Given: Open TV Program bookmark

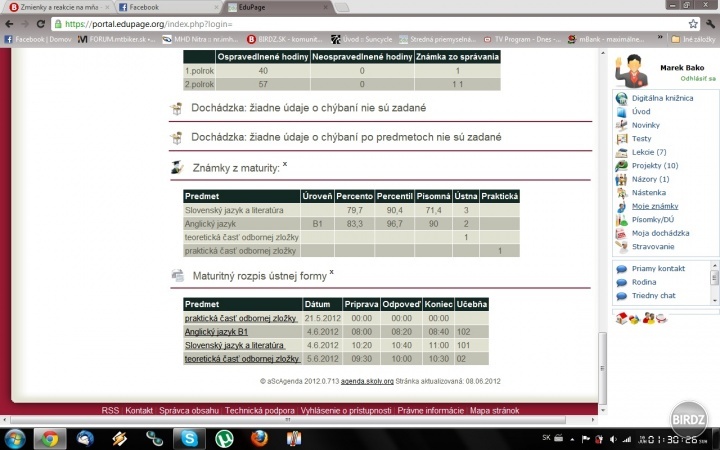Looking at the screenshot, I should pos(522,39).
